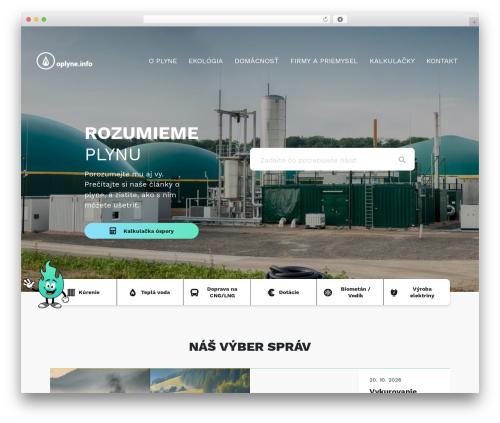Click the browser address bar

click(237, 19)
